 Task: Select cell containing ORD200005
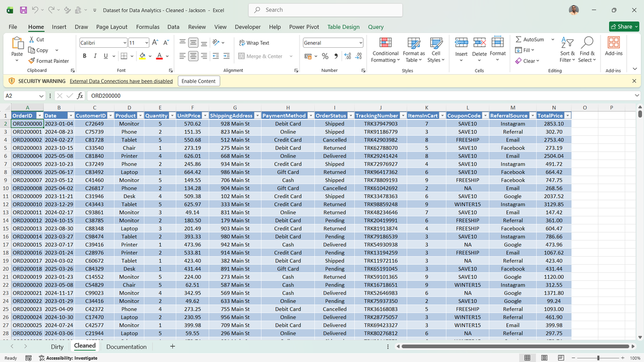(27, 164)
